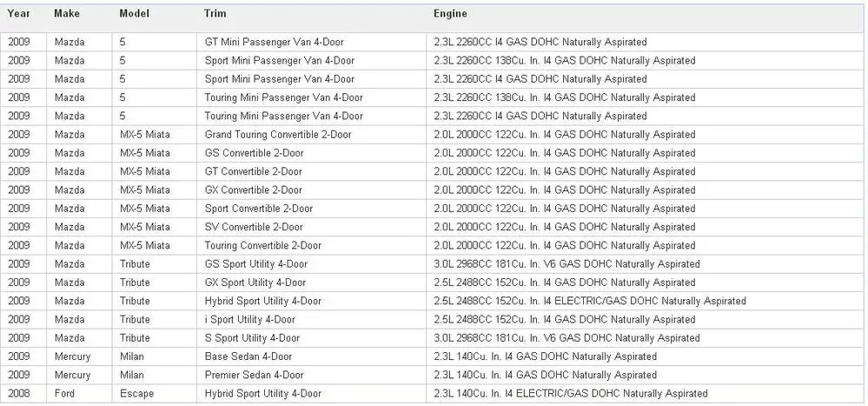Image resolution: width=868 pixels, height=406 pixels.
Task: Click the Engine column header
Action: [451, 14]
